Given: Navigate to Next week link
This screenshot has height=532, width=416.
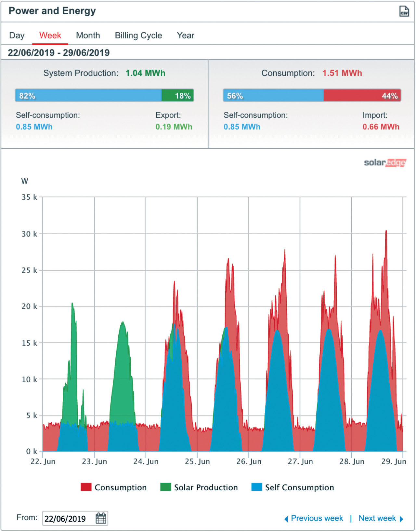Looking at the screenshot, I should pos(377,518).
